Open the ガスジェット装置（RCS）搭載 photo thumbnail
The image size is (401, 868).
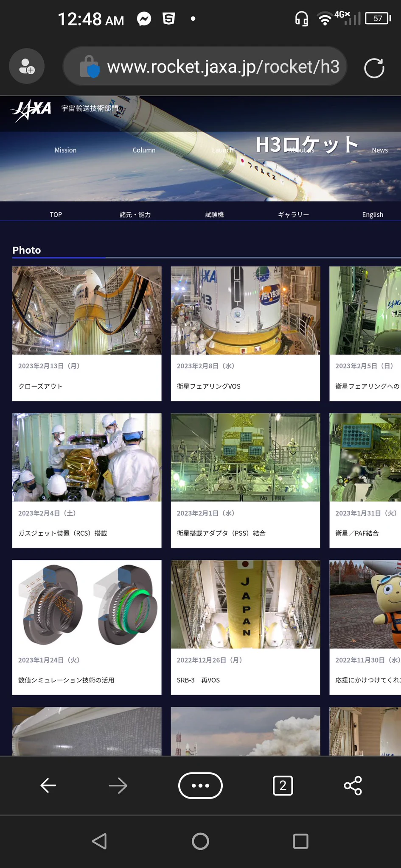tap(87, 457)
